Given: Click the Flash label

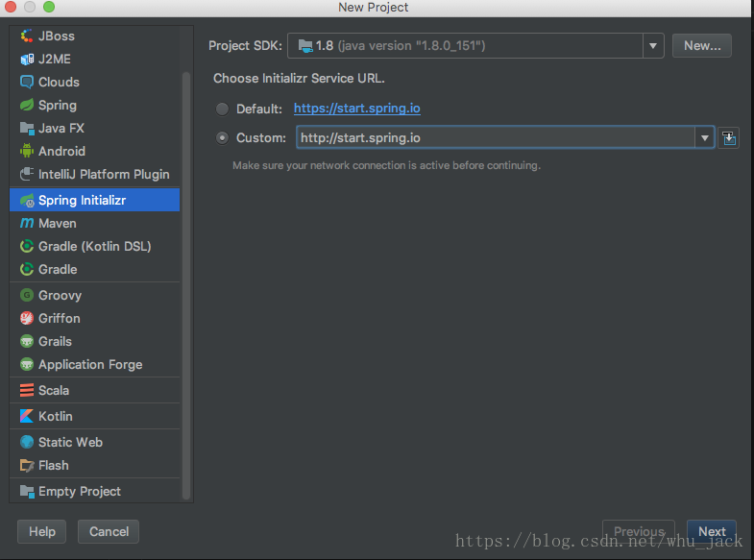Looking at the screenshot, I should click(54, 465).
